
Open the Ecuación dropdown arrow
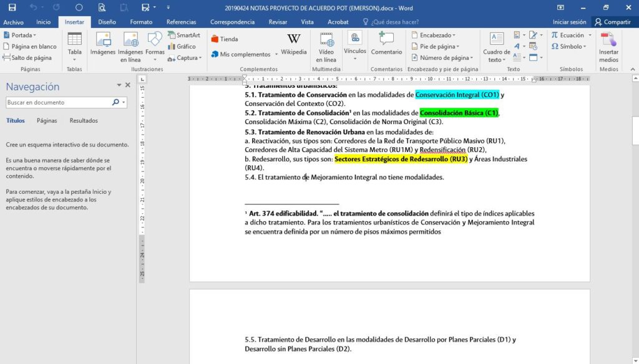(590, 35)
